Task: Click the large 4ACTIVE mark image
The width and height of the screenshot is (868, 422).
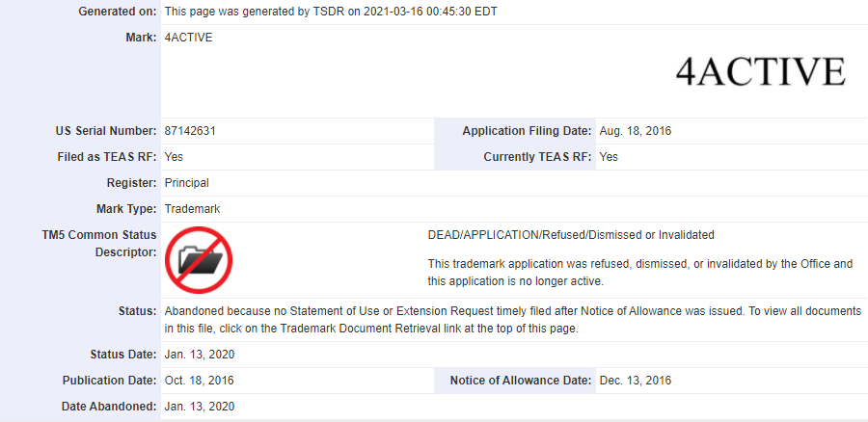Action: point(761,71)
